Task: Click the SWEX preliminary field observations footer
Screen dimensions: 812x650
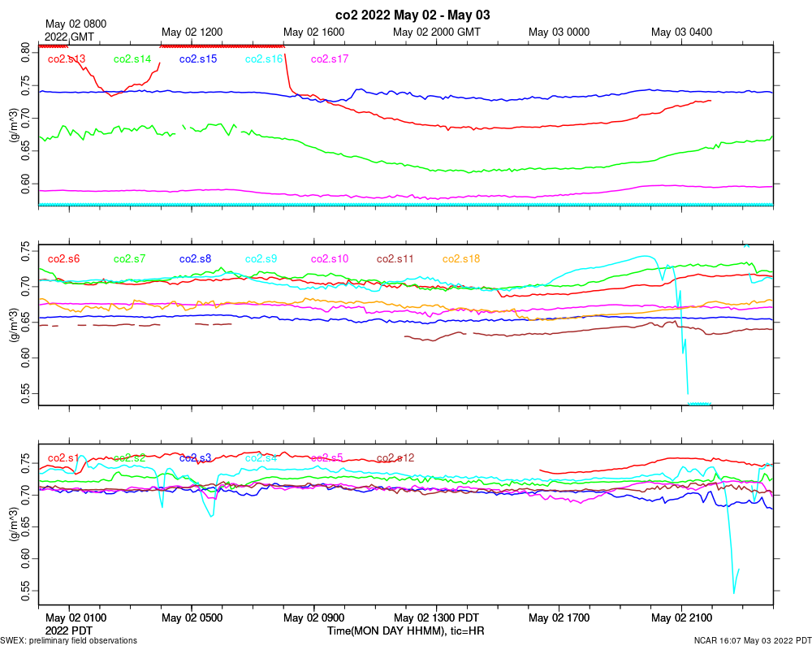Action: pos(69,641)
